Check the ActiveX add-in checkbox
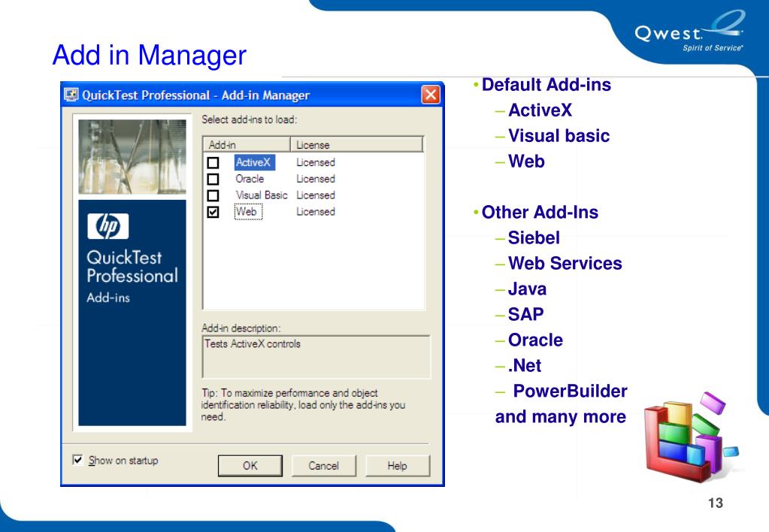This screenshot has width=769, height=532. 213,163
